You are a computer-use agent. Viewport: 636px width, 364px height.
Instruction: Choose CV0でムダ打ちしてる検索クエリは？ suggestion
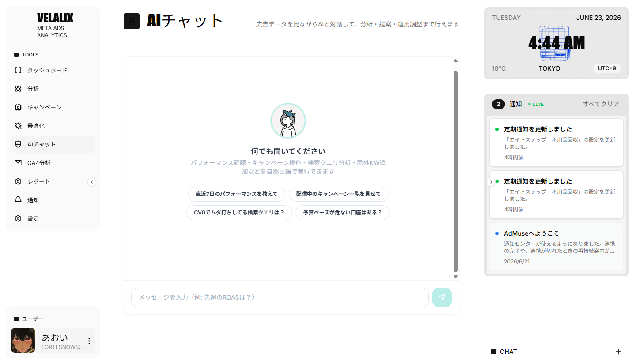[x=239, y=213]
